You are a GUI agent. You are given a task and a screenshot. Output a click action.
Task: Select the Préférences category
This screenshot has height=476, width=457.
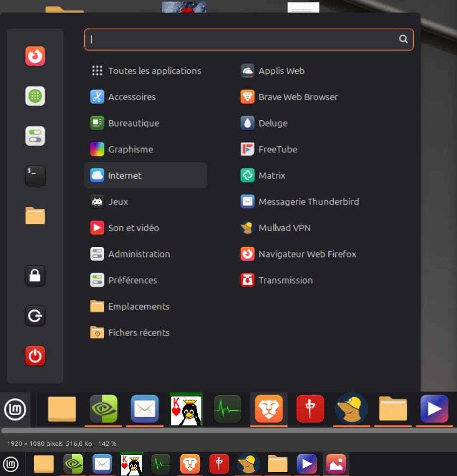146,280
